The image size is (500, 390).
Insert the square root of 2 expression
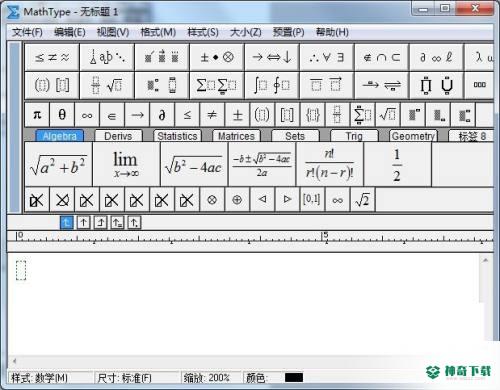[x=363, y=200]
